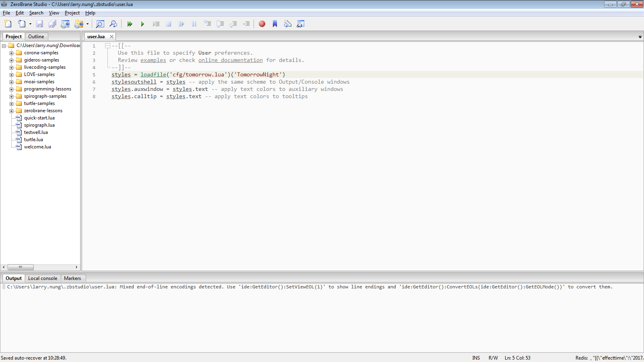Stop the debugging process
The height and width of the screenshot is (362, 644).
(x=169, y=24)
